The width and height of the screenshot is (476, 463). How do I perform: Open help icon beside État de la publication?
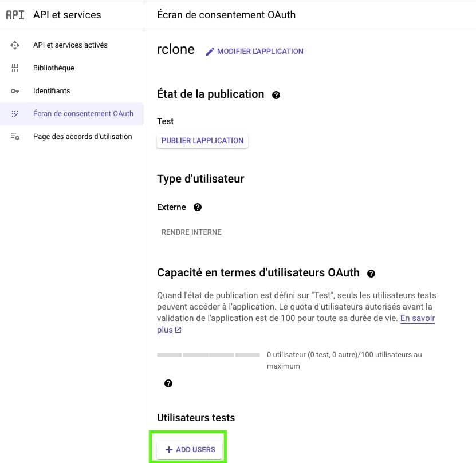tap(276, 95)
